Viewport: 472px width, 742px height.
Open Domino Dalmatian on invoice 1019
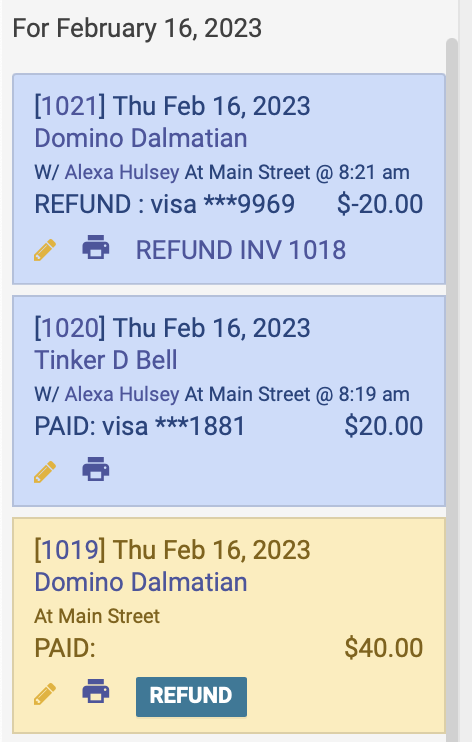tap(141, 582)
